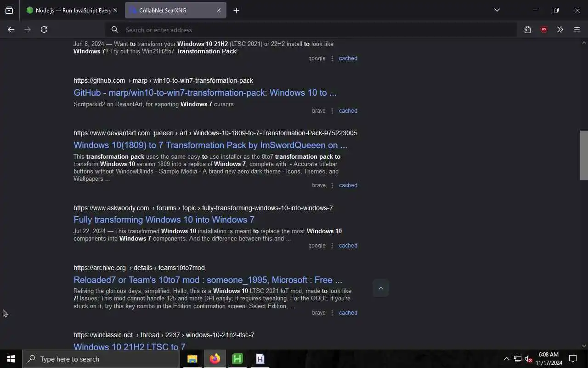Open the Firefox application hamburger menu
This screenshot has height=368, width=588.
[x=577, y=29]
